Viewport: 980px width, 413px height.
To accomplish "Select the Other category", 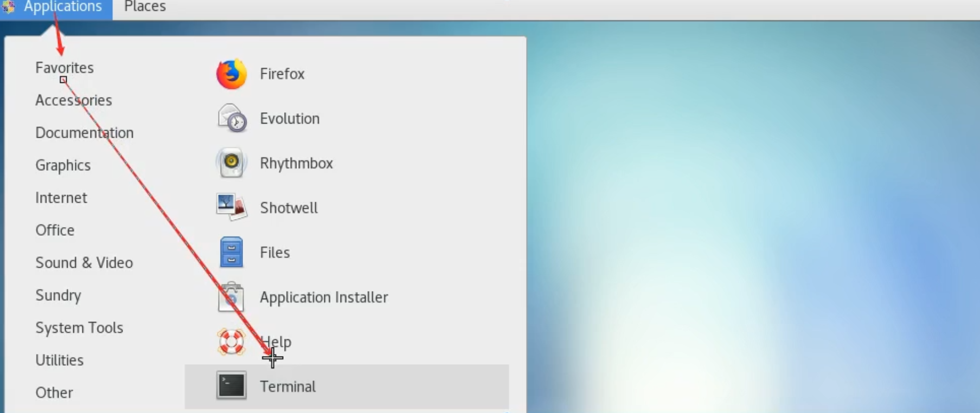I will click(54, 393).
